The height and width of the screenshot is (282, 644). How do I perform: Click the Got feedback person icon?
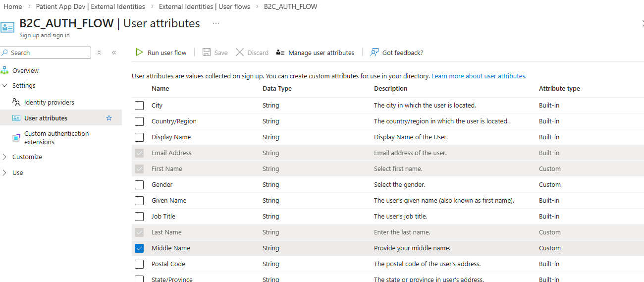click(375, 53)
